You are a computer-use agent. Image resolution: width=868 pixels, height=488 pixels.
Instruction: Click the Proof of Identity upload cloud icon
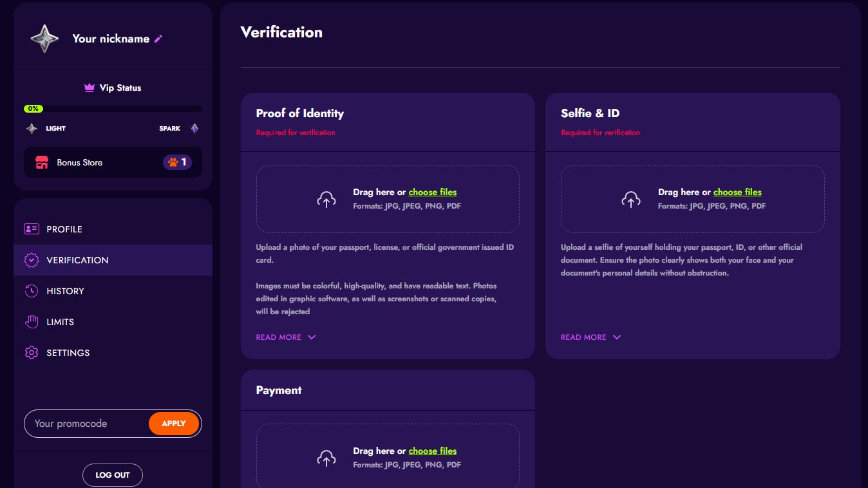[326, 199]
